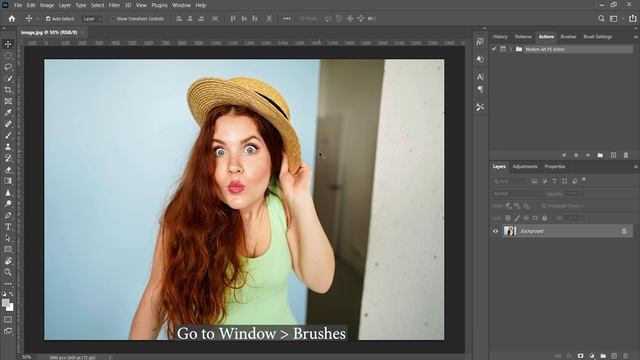Select the Pen tool
This screenshot has width=640, height=360.
pos(8,215)
